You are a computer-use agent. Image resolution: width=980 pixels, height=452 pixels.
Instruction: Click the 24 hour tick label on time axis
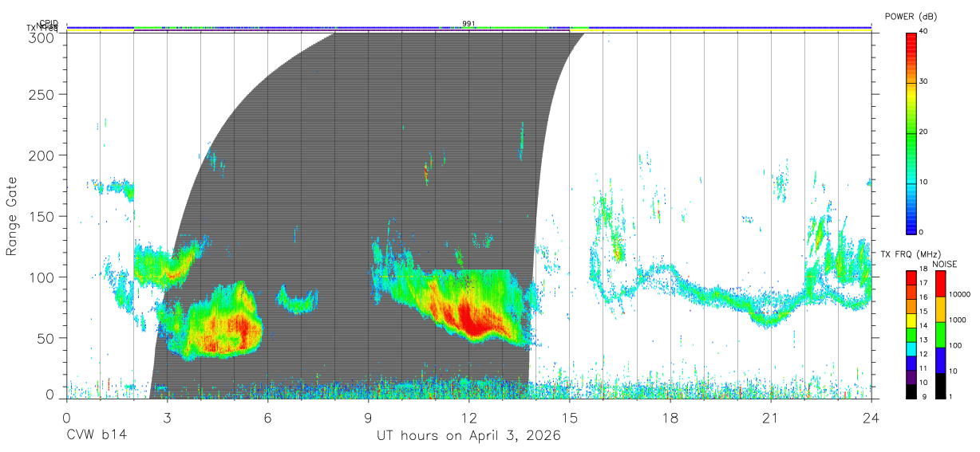click(x=871, y=418)
